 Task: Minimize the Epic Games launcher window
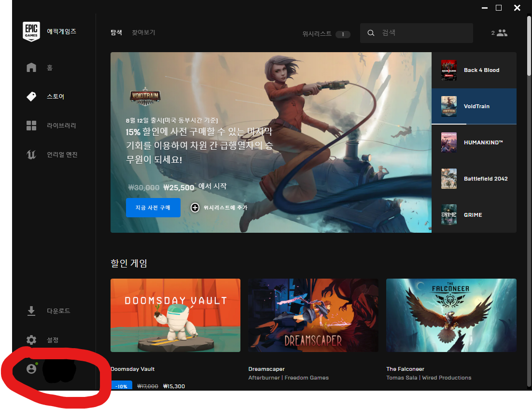pos(485,8)
